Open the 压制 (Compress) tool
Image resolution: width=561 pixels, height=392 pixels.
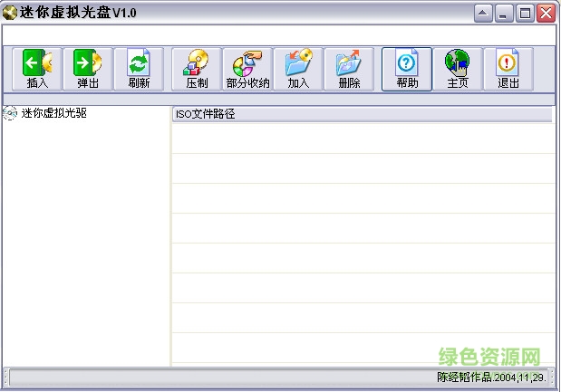pos(197,69)
